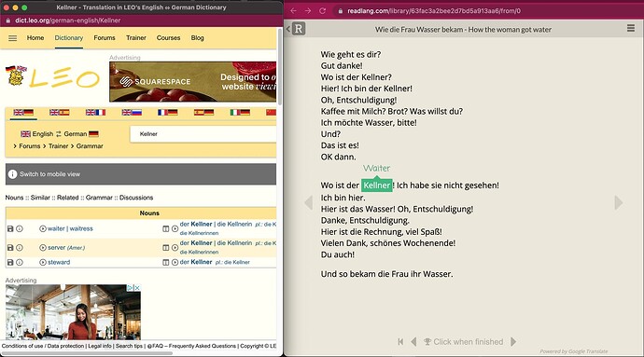Open the Courses navigation tab
Viewport: 644px width, 357px height.
(x=168, y=38)
